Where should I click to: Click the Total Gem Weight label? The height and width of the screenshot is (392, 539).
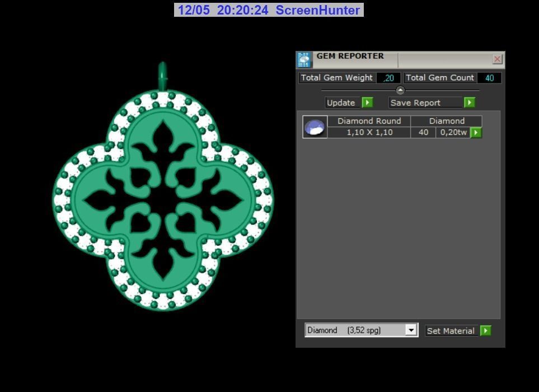[336, 78]
